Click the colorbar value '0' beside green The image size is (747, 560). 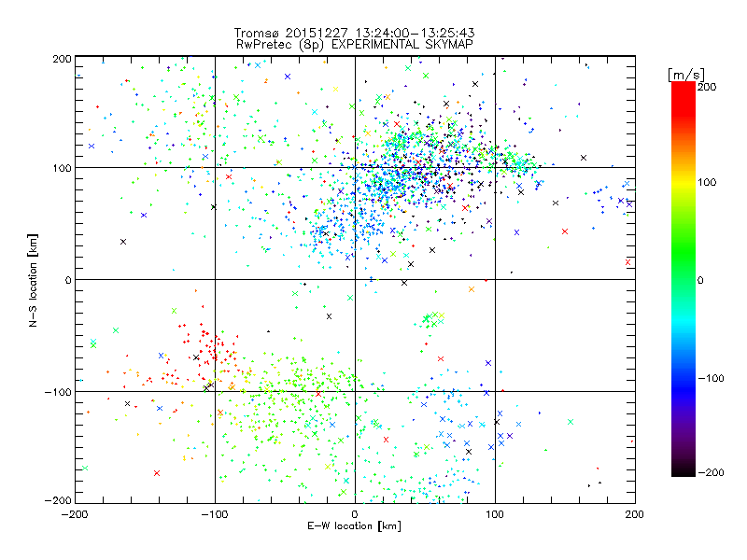tap(700, 280)
